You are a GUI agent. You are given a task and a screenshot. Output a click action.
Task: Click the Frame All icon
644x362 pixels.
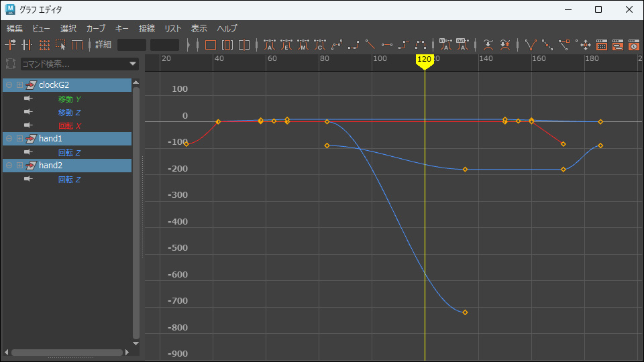pos(210,45)
